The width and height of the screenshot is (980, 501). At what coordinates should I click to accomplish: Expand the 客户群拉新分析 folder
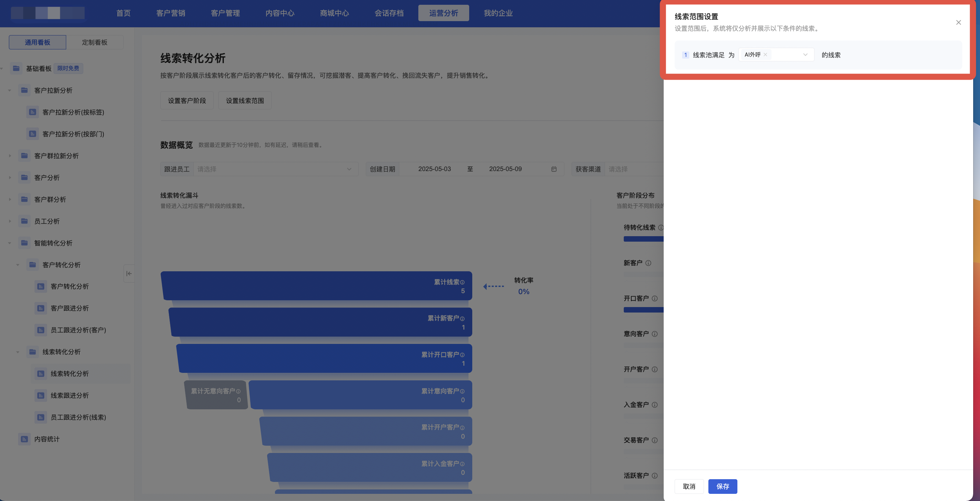point(10,156)
